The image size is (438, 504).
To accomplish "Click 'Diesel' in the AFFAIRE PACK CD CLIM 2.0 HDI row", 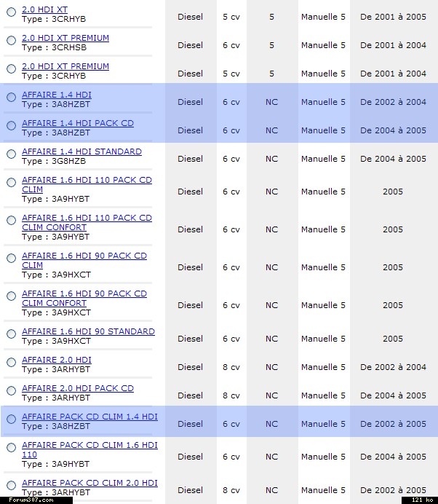I will pyautogui.click(x=190, y=490).
